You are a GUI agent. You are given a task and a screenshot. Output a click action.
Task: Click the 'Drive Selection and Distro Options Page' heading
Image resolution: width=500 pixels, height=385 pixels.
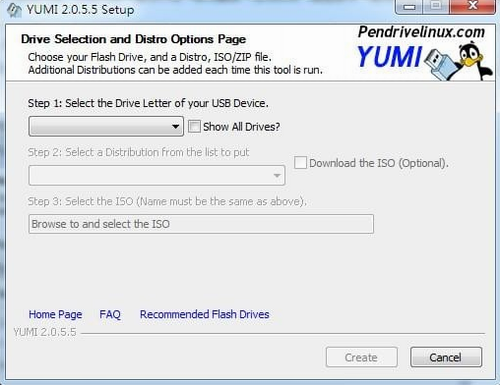point(133,39)
